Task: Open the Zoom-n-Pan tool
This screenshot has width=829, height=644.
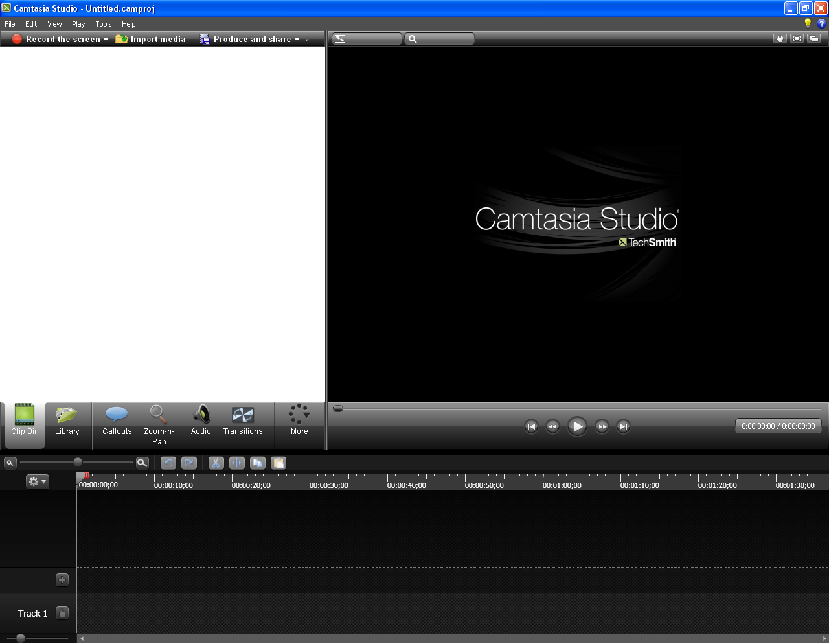Action: (159, 423)
